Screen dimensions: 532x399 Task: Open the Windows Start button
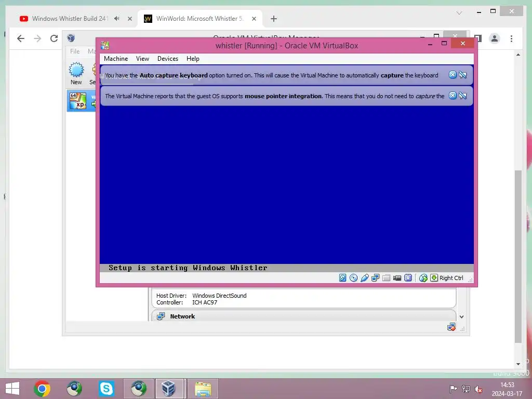click(12, 389)
